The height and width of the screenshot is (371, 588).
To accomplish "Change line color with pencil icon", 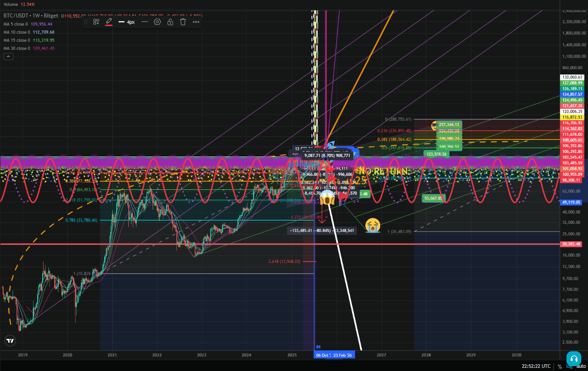I will (109, 22).
